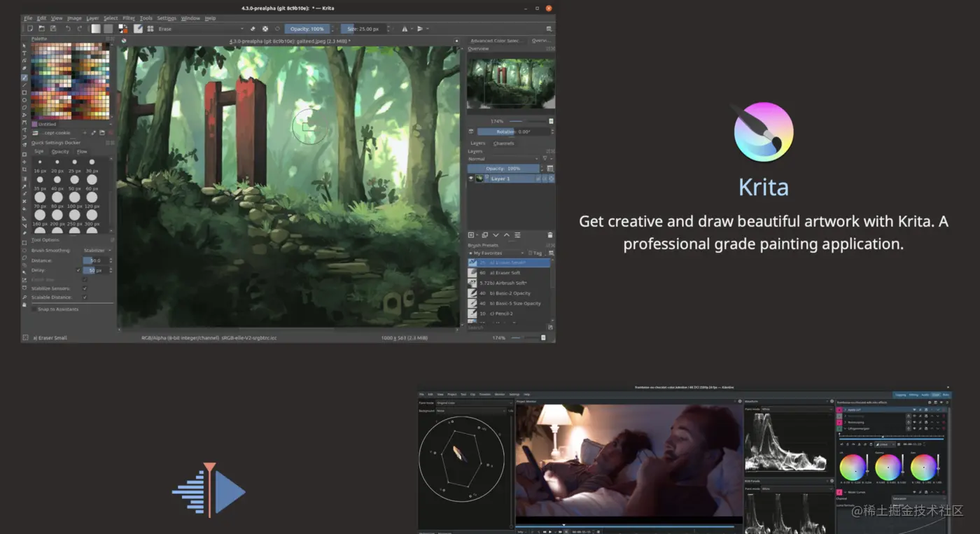The image size is (980, 534).
Task: Enable Snap to Assistants checkbox
Action: point(34,309)
